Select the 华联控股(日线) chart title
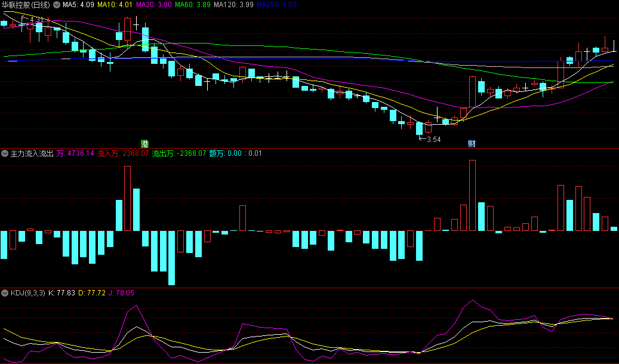This screenshot has height=364, width=619. pos(26,5)
